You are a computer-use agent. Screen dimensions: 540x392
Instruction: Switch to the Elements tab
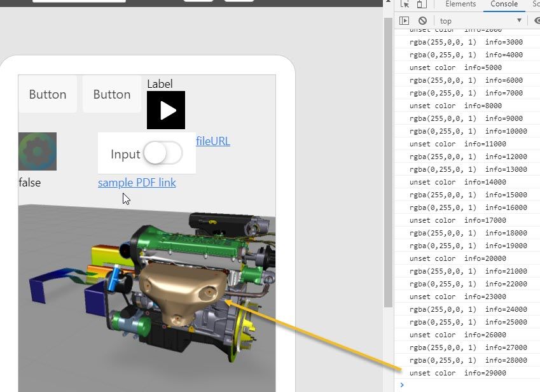pyautogui.click(x=460, y=4)
